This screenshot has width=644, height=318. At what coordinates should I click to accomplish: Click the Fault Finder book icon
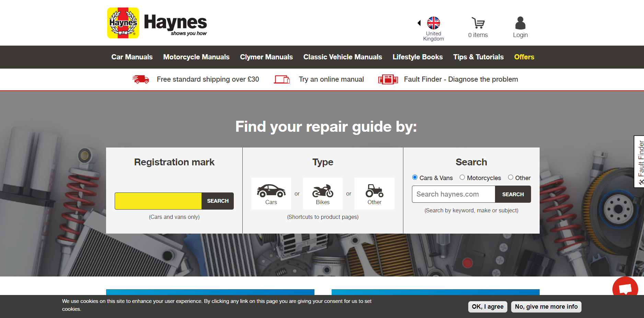point(388,80)
